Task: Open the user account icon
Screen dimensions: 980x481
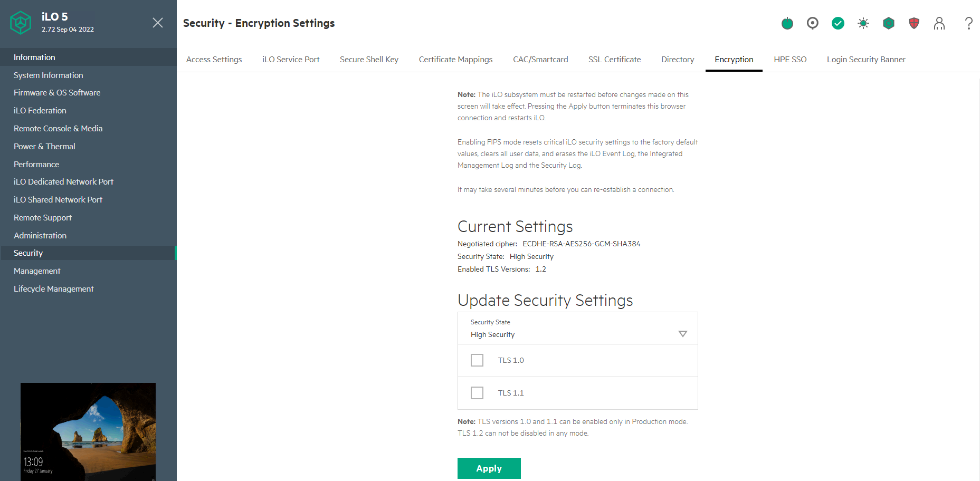Action: [x=939, y=23]
